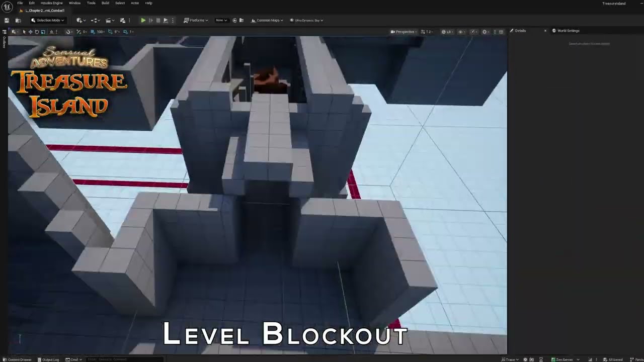Open the Edit menu
Screen dimensions: 644x362
32,3
